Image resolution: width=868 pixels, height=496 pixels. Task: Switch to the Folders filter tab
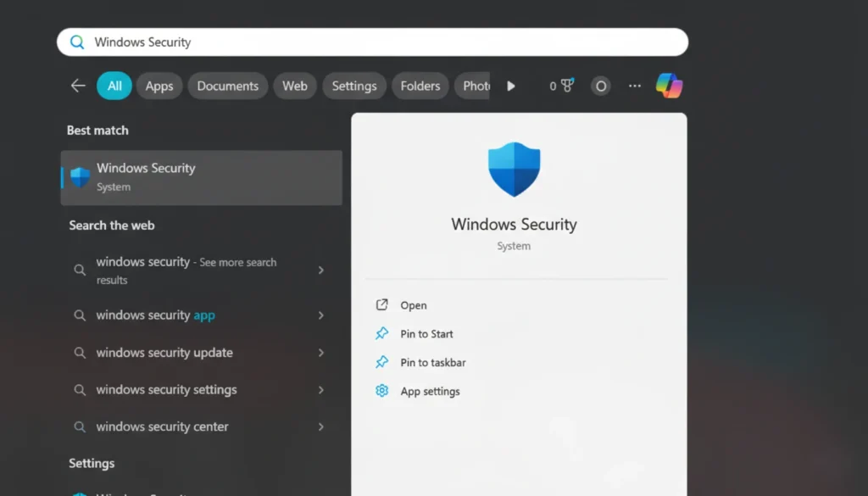point(420,86)
